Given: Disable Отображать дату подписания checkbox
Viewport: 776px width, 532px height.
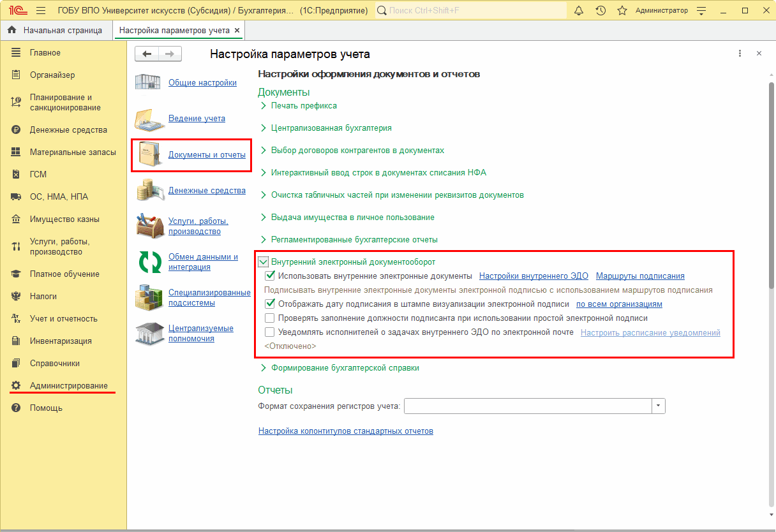Looking at the screenshot, I should (x=270, y=304).
